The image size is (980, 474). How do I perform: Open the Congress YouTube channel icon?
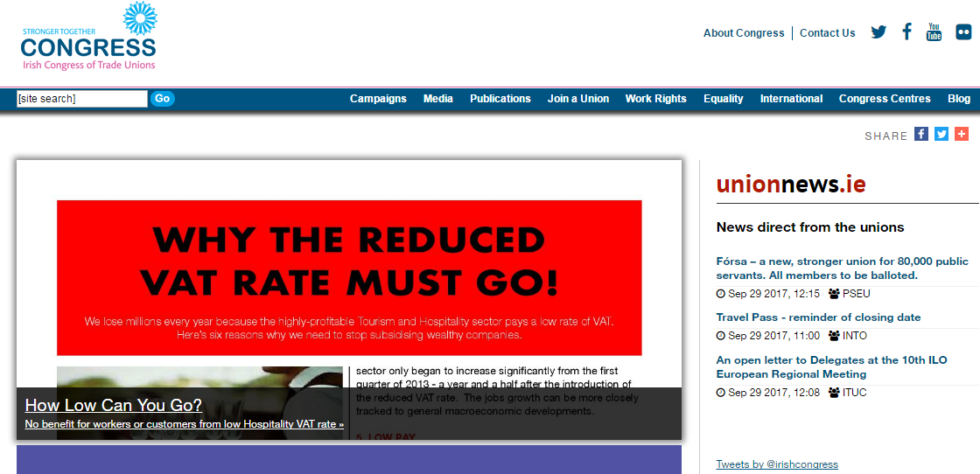click(934, 31)
